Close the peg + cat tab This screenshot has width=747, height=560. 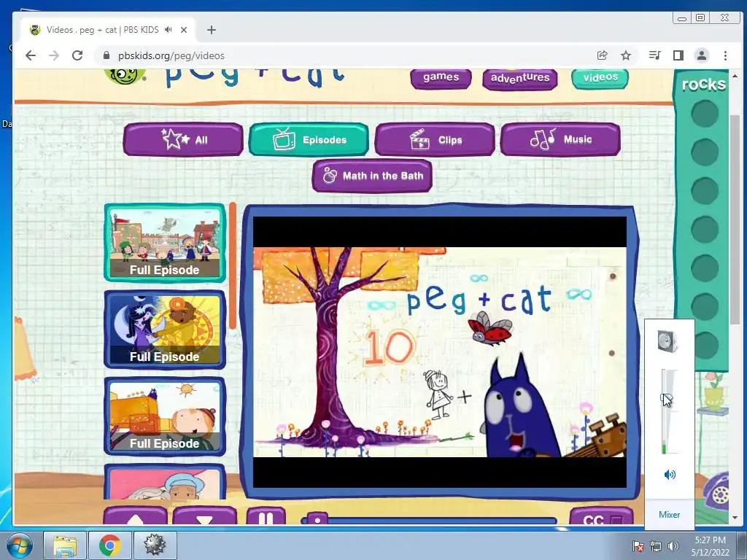coord(184,29)
